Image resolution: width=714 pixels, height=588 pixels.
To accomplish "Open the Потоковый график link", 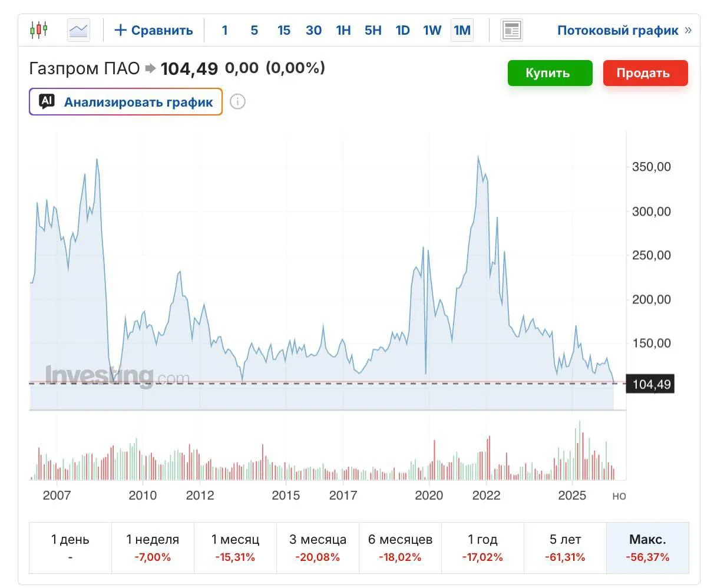I will 624,30.
